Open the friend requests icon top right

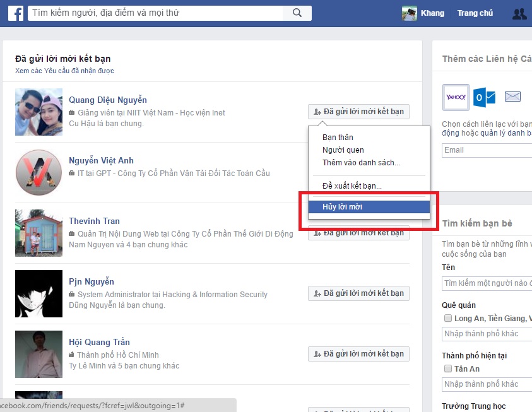[519, 13]
